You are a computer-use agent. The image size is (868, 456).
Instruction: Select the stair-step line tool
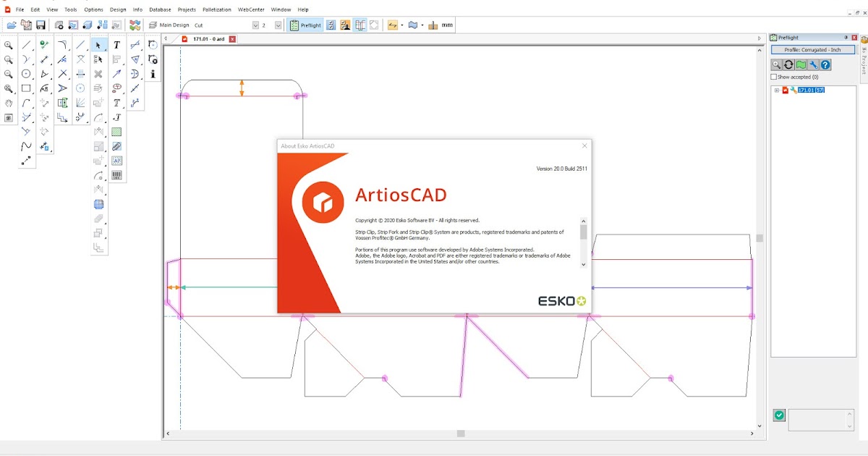pyautogui.click(x=63, y=117)
